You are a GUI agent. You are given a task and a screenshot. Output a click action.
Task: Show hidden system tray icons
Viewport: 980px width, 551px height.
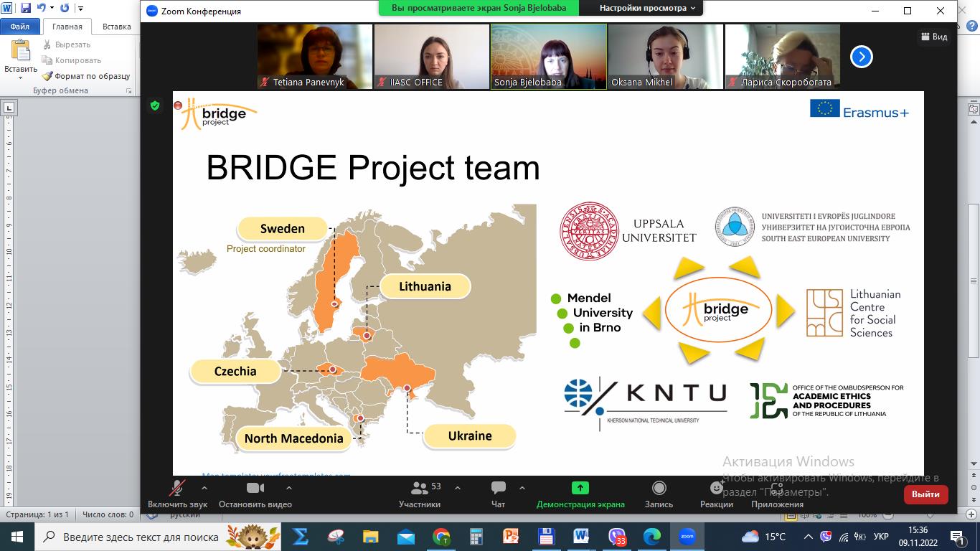point(809,537)
